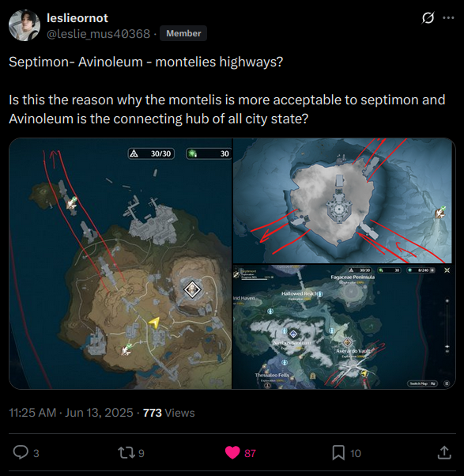Open the Avinoleum cloud map image
The height and width of the screenshot is (476, 464).
tap(342, 201)
